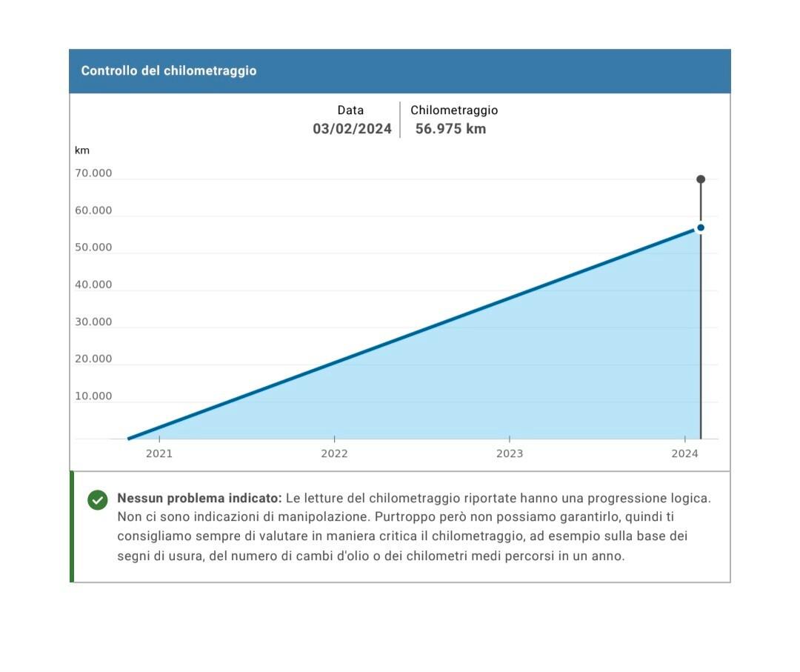Click the 30.000 y-axis label
Screen dimensions: 800x672
click(x=93, y=322)
